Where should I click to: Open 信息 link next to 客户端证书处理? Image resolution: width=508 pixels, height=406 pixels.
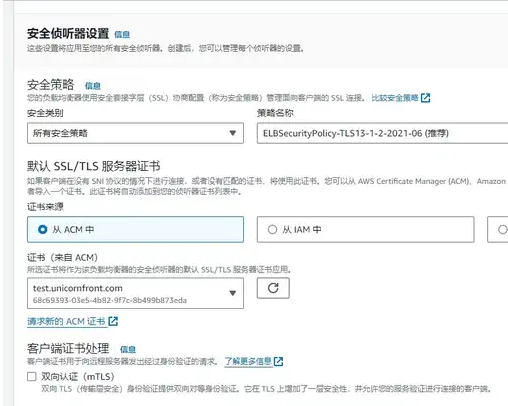tap(128, 349)
